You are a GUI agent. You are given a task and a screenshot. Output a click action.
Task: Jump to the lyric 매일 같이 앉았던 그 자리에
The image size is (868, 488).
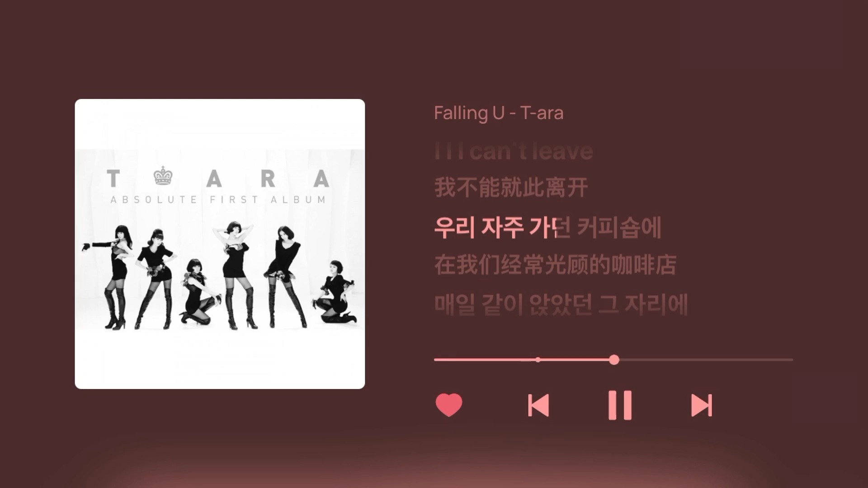coord(561,305)
